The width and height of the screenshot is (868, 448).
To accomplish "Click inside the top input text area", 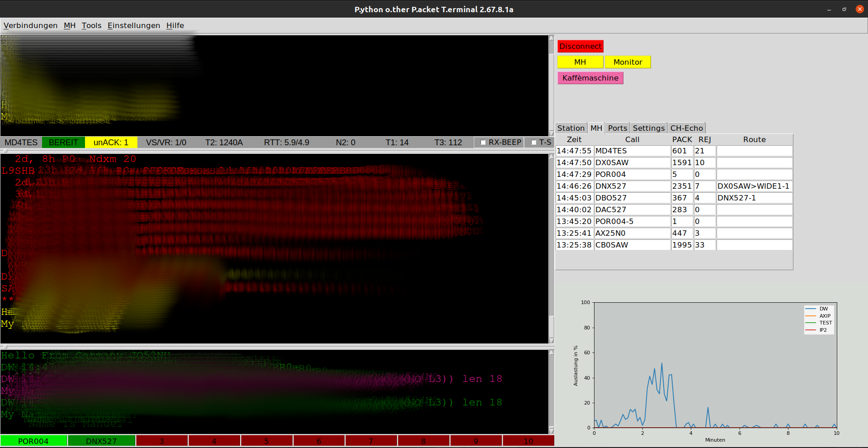I will pyautogui.click(x=274, y=85).
